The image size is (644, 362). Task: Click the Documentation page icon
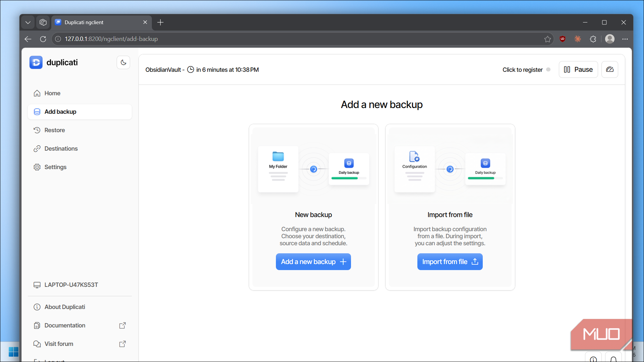[37, 325]
